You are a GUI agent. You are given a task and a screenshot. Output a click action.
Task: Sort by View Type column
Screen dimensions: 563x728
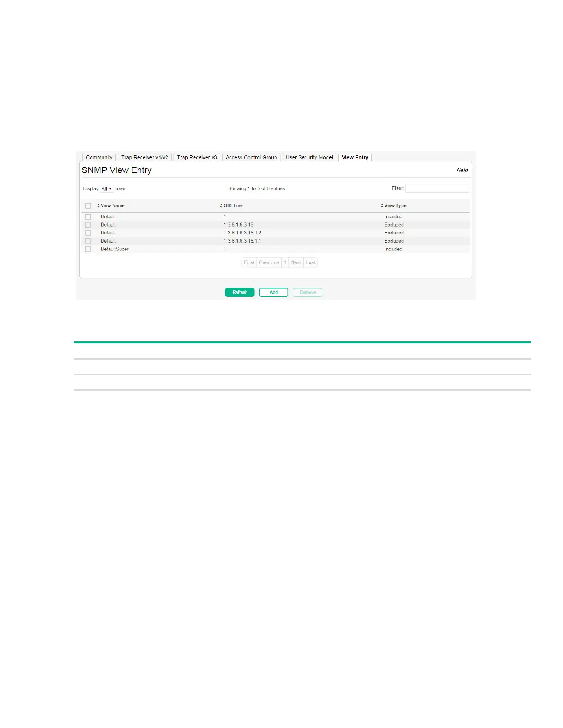tap(394, 206)
